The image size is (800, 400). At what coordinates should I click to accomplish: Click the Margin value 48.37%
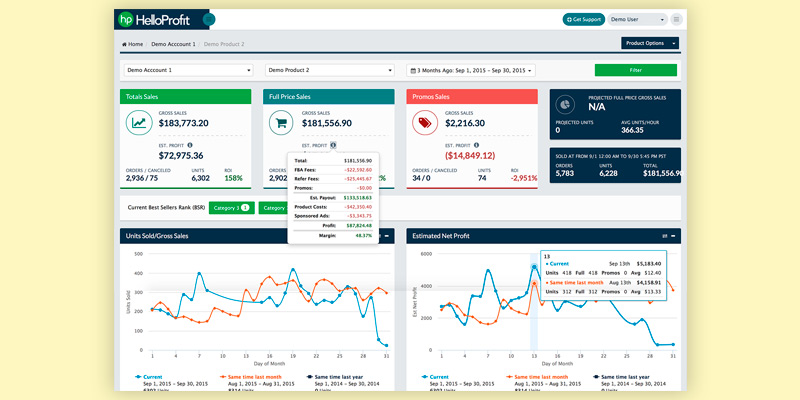pyautogui.click(x=363, y=235)
